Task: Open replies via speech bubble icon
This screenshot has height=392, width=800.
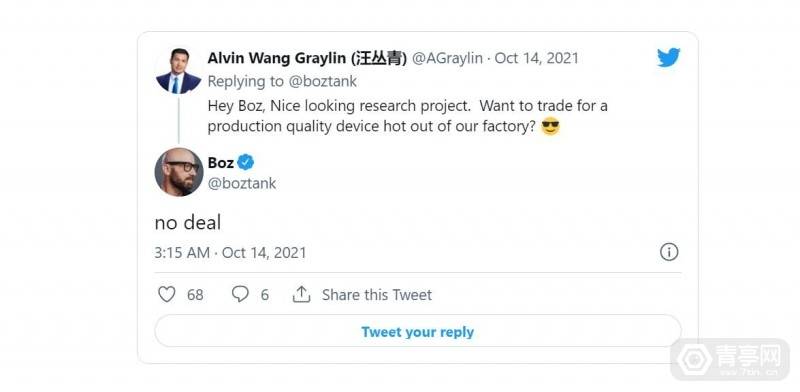Action: [240, 294]
